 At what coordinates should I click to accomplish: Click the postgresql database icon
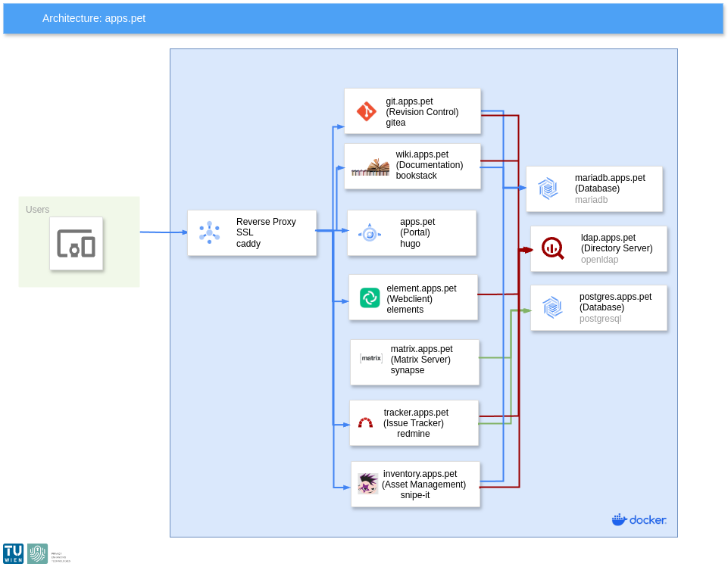(552, 307)
